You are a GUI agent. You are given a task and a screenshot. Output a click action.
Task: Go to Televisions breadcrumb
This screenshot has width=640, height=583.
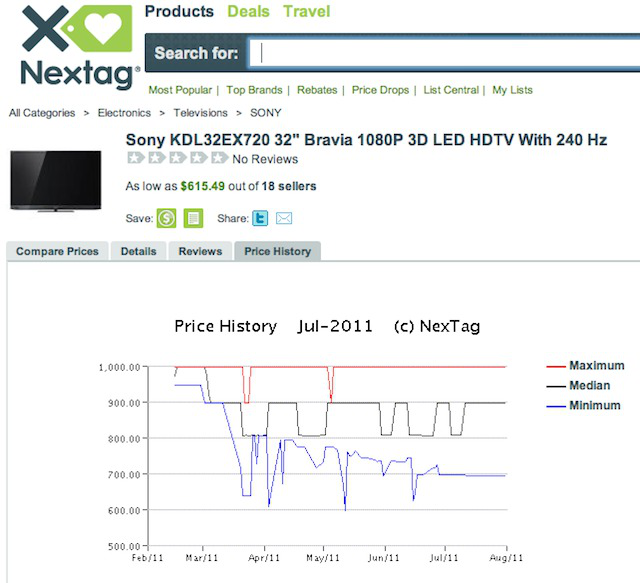click(200, 113)
